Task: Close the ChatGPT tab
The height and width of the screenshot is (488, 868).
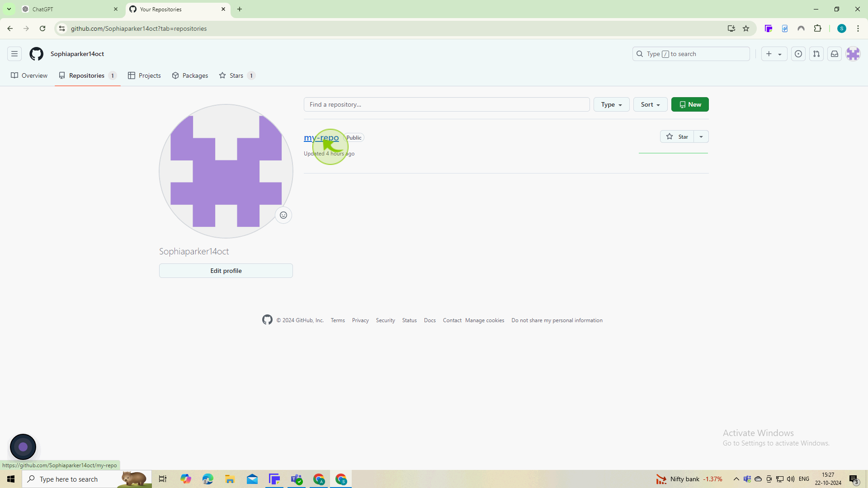Action: [116, 9]
